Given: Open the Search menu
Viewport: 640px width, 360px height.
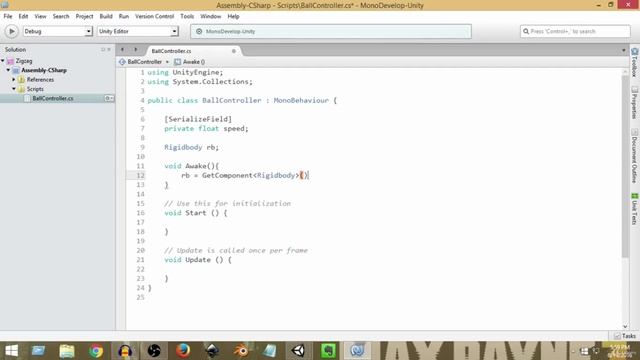Looking at the screenshot, I should pos(61,16).
